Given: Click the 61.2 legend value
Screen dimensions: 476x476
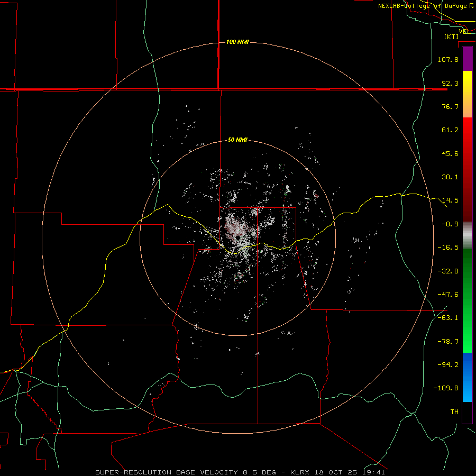Looking at the screenshot, I should coord(450,130).
